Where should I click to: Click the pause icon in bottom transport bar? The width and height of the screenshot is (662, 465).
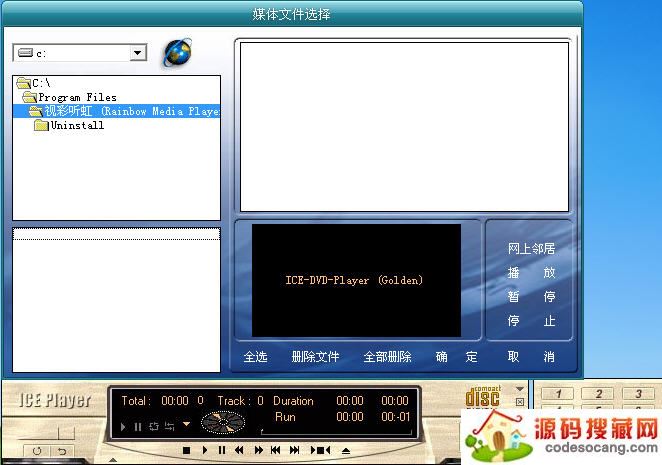tap(222, 450)
